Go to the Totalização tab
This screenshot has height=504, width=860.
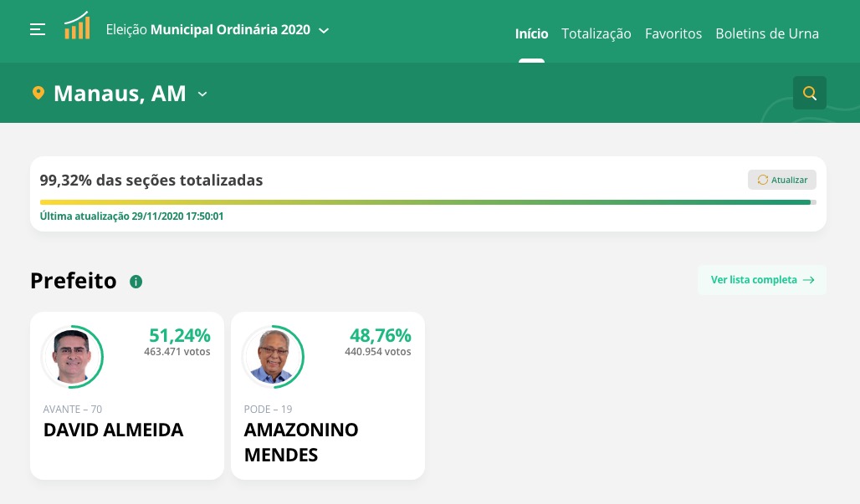pos(596,34)
